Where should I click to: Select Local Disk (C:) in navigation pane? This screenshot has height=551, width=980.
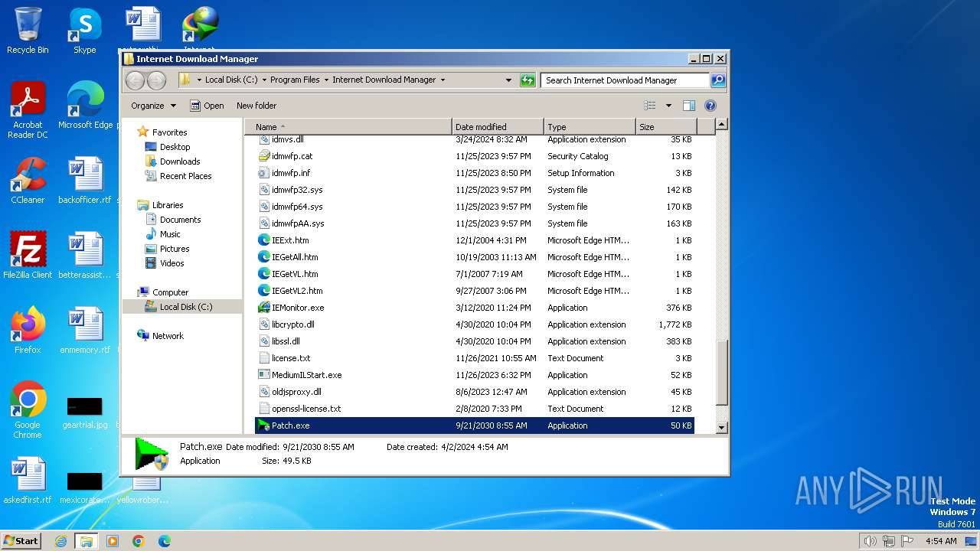(182, 307)
